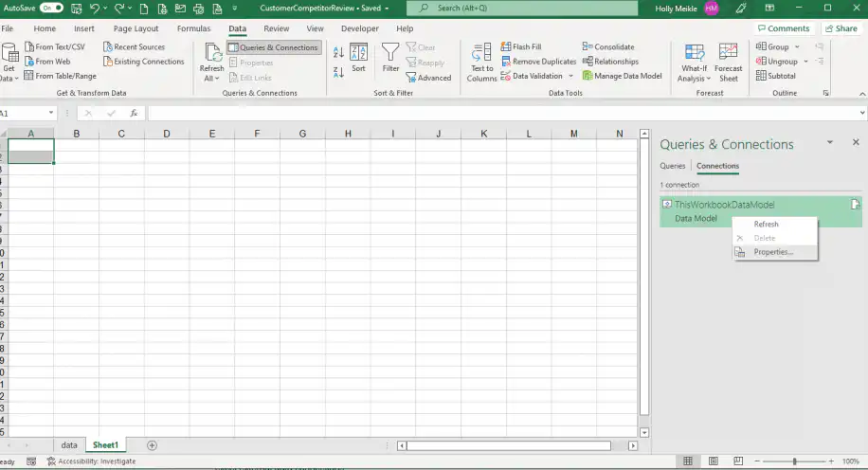
Task: Click the Undo arrow icon
Action: pyautogui.click(x=94, y=9)
